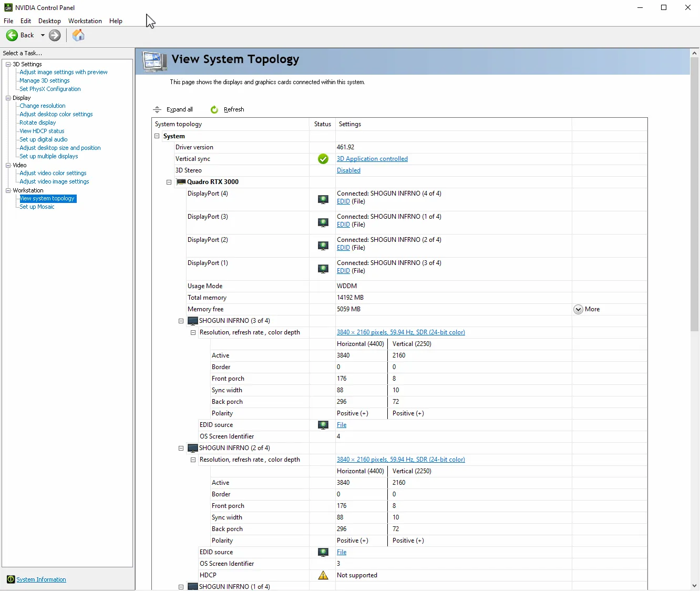Click the SHOGUN INFRNO (3 of 4) display icon

click(193, 321)
